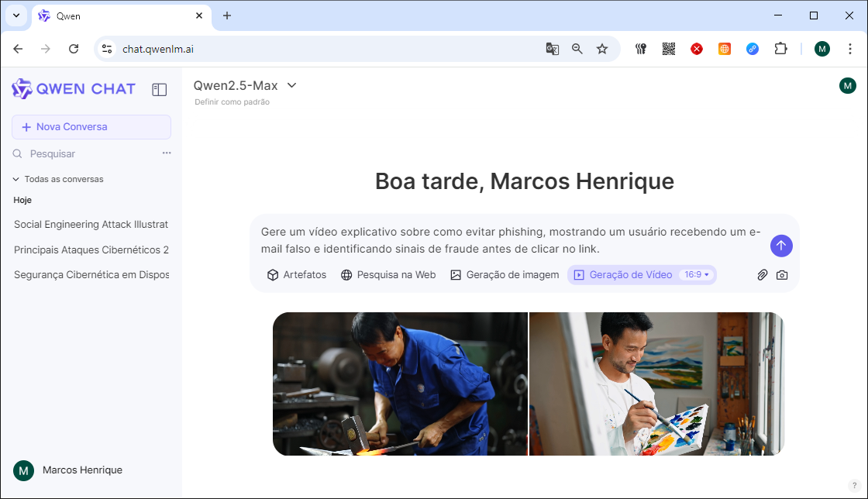Toggle Artefatos mode
Viewport: 868px width, 499px height.
click(297, 275)
